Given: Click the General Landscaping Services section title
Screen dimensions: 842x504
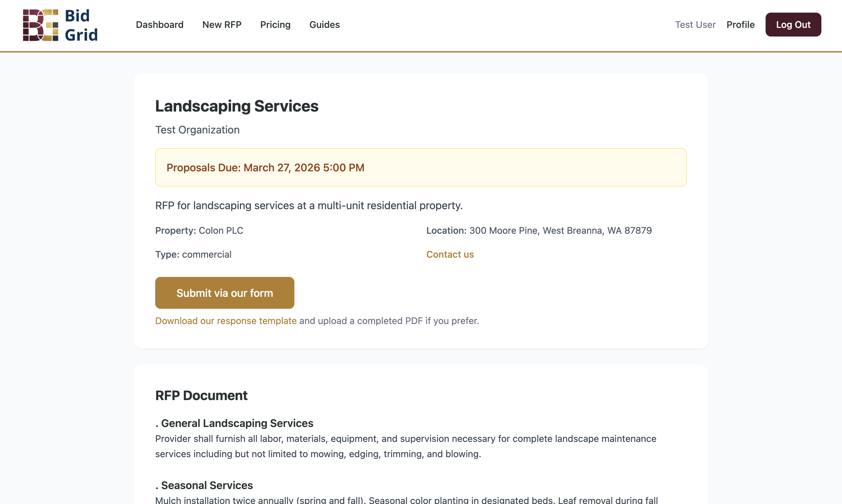Looking at the screenshot, I should [234, 423].
